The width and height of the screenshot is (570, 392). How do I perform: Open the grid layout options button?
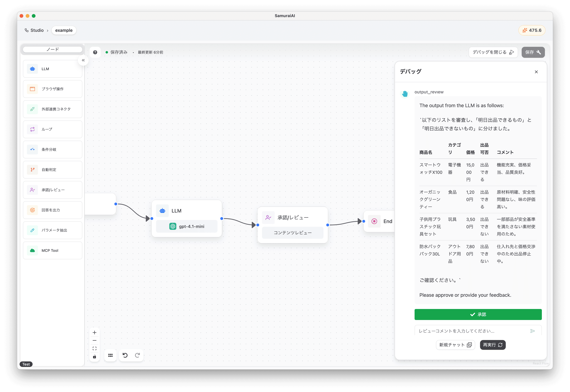110,355
